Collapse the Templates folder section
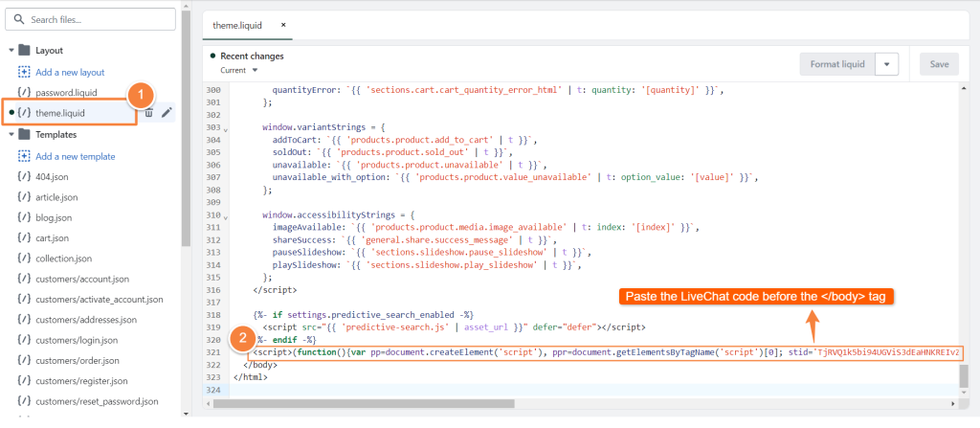980x428 pixels. [11, 135]
